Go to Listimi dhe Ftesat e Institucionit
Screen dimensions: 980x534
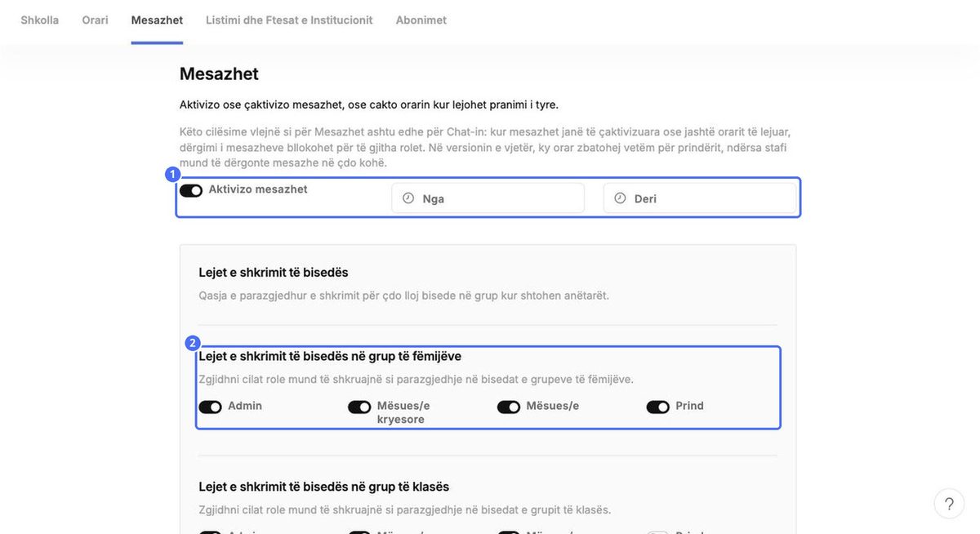(x=289, y=20)
